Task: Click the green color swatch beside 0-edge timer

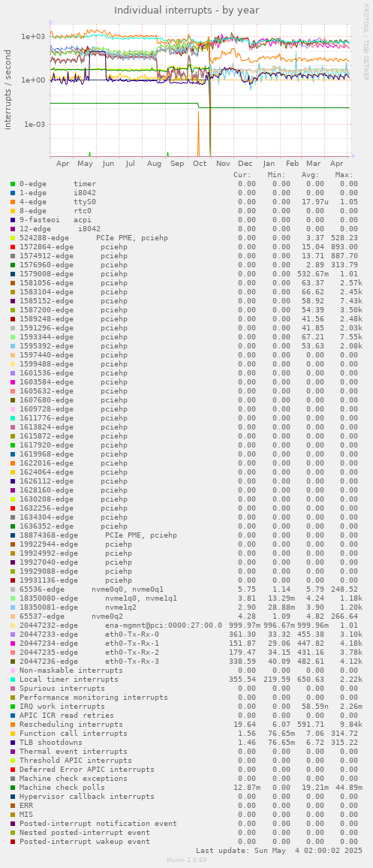Action: pyautogui.click(x=13, y=184)
